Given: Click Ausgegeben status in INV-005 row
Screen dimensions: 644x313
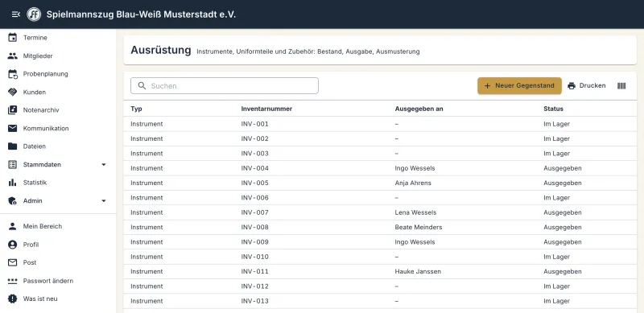Looking at the screenshot, I should (562, 183).
